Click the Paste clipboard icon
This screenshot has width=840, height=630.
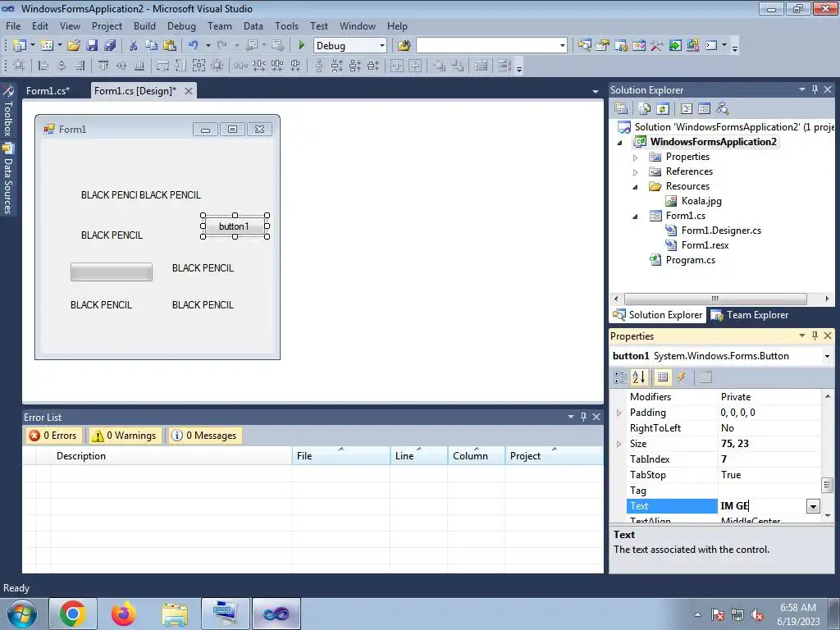pos(170,46)
